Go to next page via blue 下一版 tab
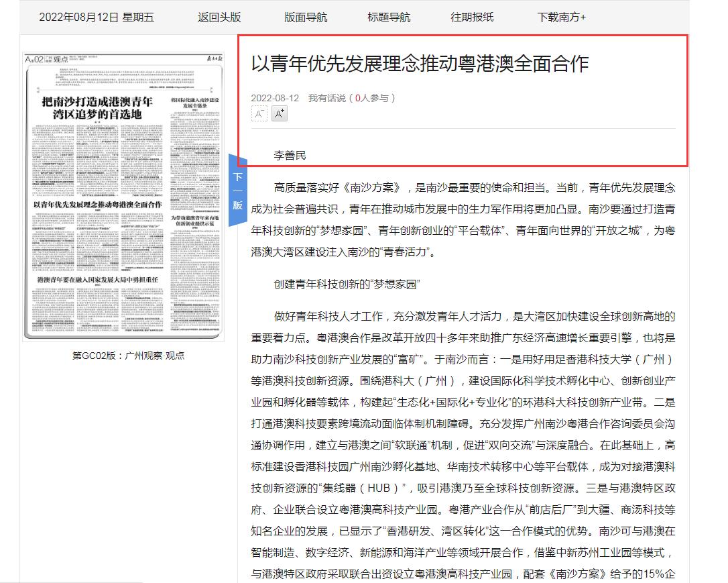This screenshot has width=728, height=583. coord(238,191)
